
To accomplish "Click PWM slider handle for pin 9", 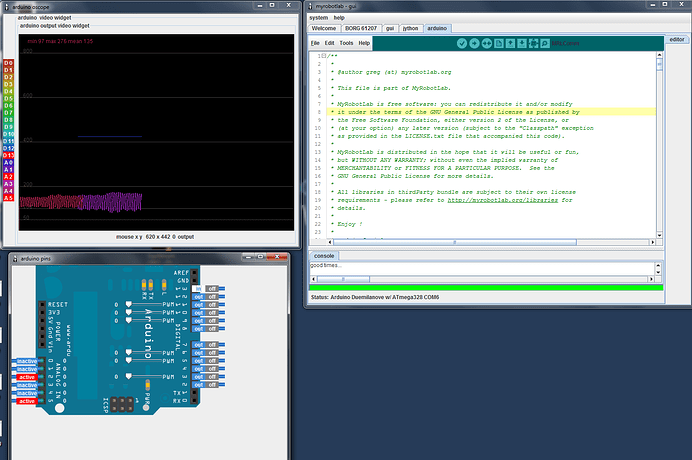I will coord(128,320).
